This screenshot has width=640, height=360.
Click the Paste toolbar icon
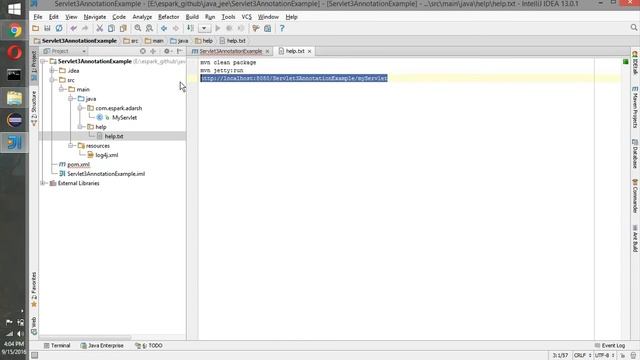(123, 28)
